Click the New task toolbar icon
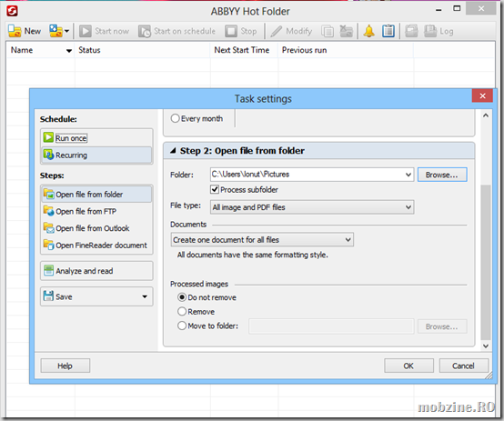 pos(15,31)
